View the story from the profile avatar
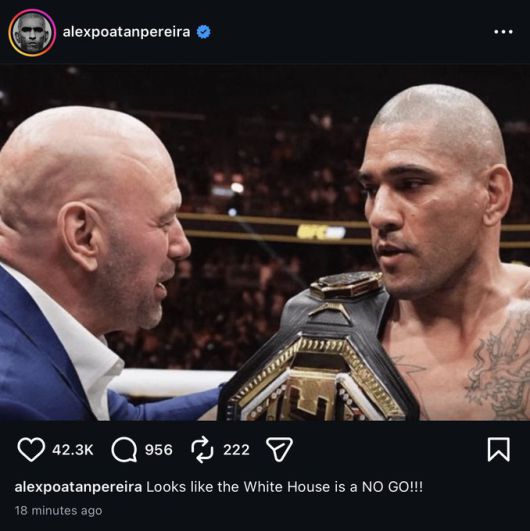The width and height of the screenshot is (530, 531). 33,33
